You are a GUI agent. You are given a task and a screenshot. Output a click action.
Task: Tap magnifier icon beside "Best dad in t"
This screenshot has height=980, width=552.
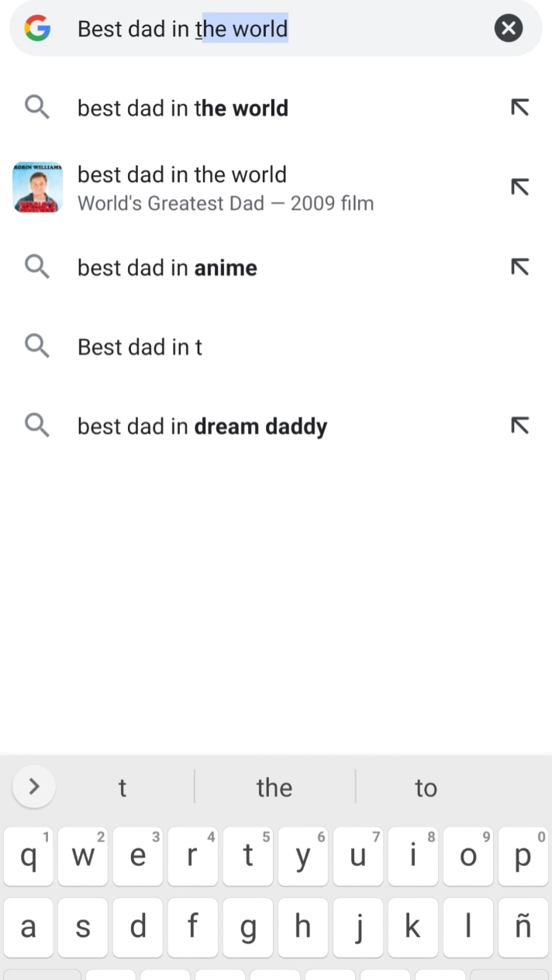37,346
